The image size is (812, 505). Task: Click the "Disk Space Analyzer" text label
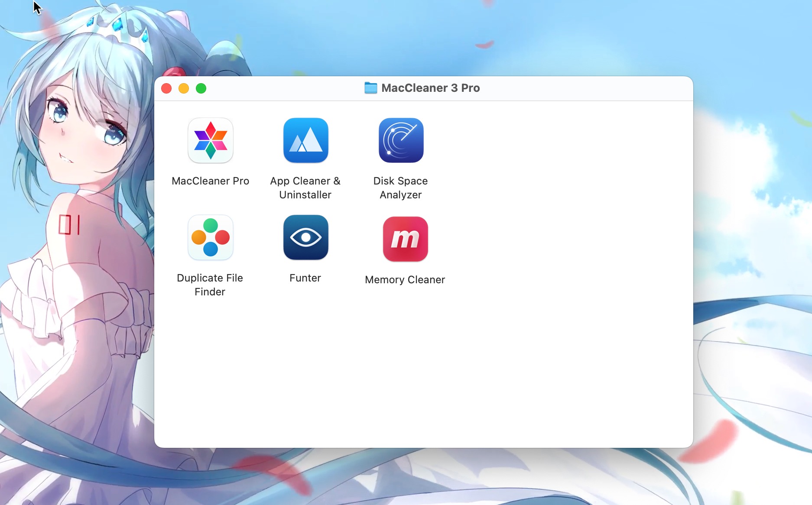coord(401,188)
